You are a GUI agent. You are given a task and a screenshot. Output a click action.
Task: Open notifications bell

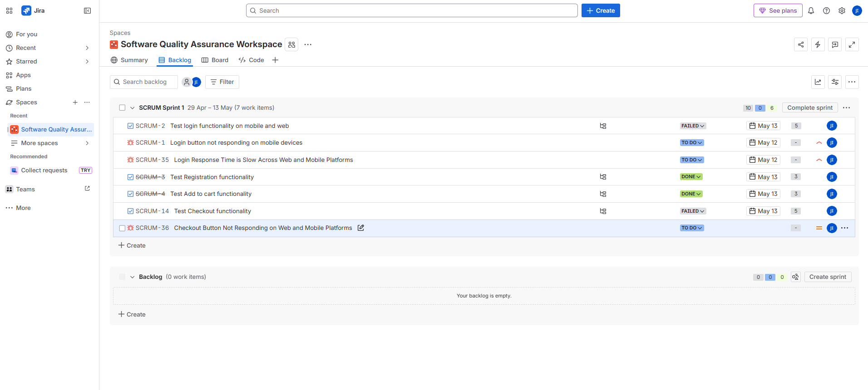point(811,10)
